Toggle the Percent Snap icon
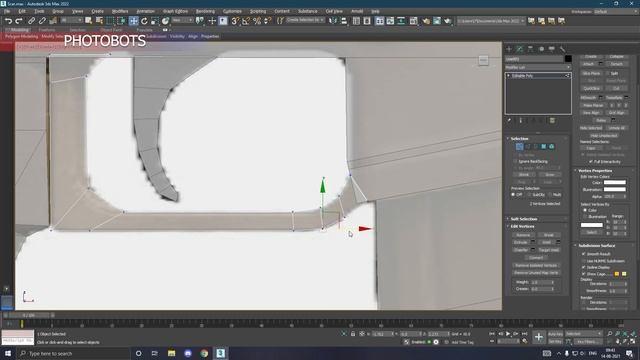640x360 pixels. (257, 21)
